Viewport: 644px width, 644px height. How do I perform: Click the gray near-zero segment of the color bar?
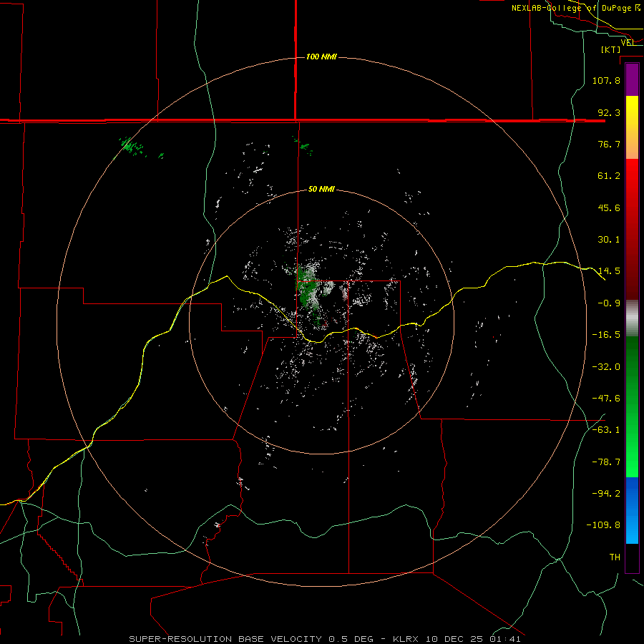click(x=632, y=318)
